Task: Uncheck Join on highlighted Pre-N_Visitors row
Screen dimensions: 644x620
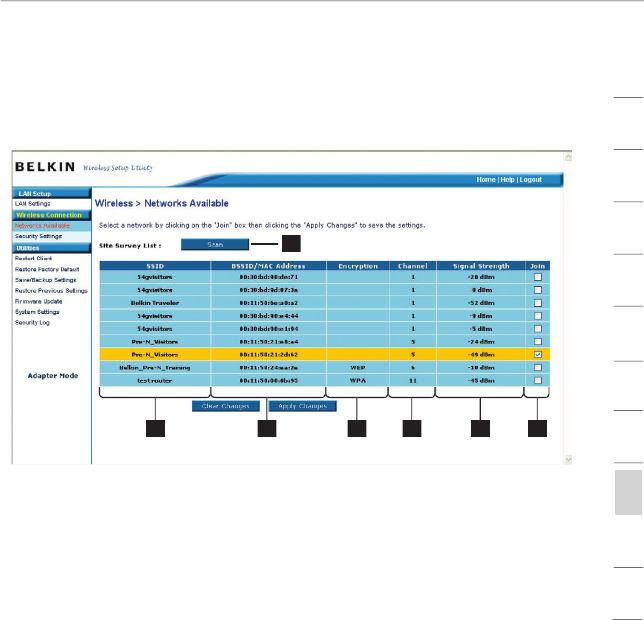Action: (538, 354)
